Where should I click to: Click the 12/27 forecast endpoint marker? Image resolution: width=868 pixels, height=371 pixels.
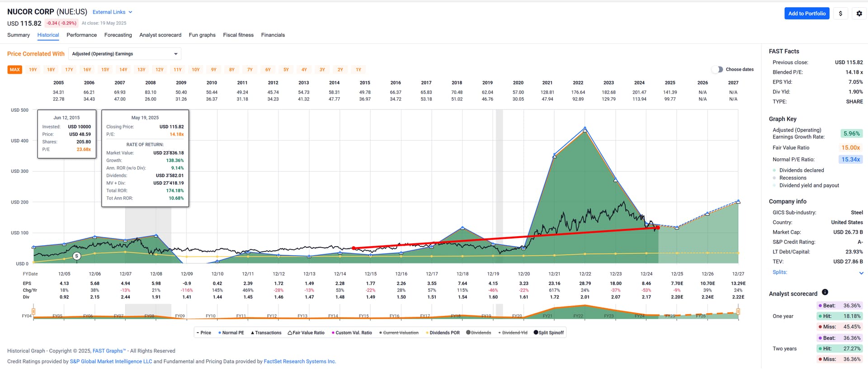(x=738, y=201)
